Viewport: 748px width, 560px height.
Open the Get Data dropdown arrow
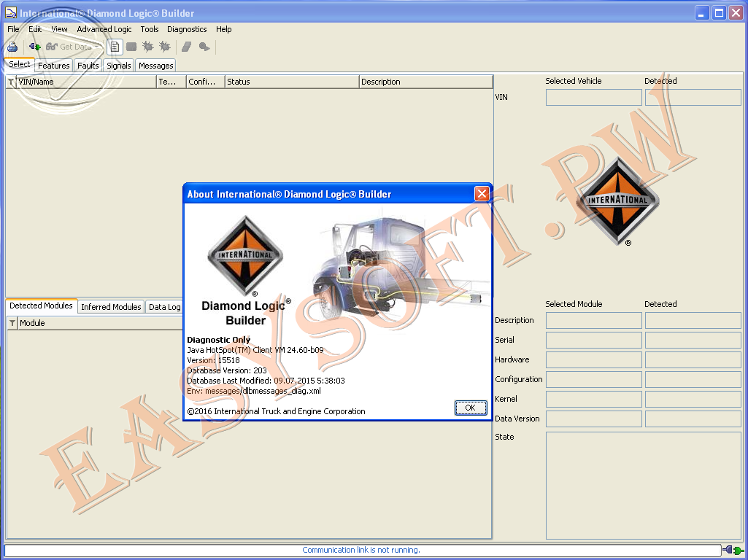click(97, 47)
